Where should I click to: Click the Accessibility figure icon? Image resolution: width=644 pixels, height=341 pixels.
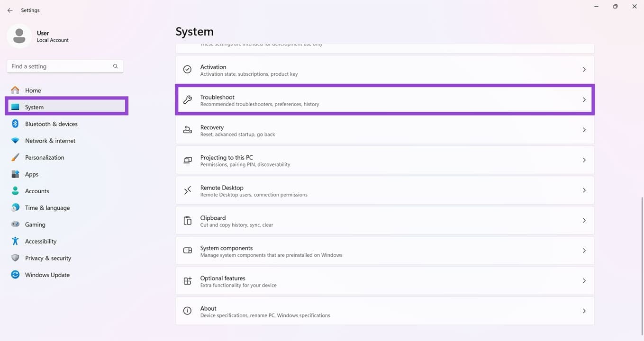click(15, 241)
